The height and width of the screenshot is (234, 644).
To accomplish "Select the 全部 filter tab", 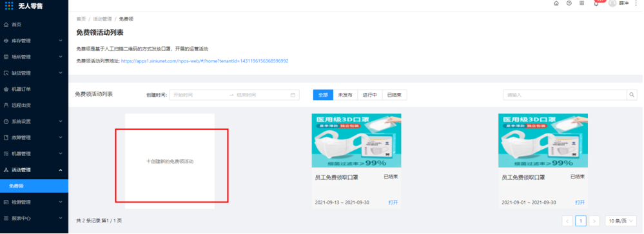I will pyautogui.click(x=323, y=95).
